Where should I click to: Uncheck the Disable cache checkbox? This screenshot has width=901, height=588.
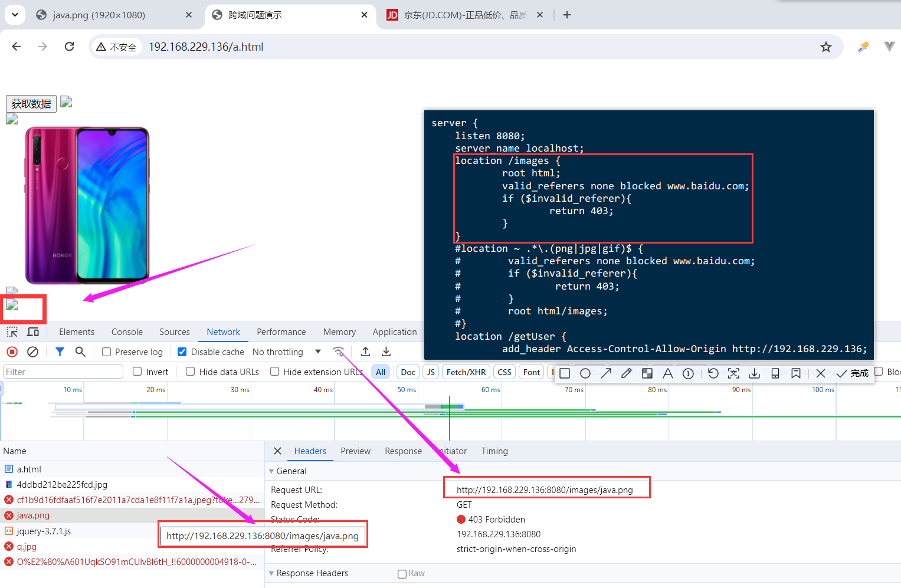click(182, 352)
